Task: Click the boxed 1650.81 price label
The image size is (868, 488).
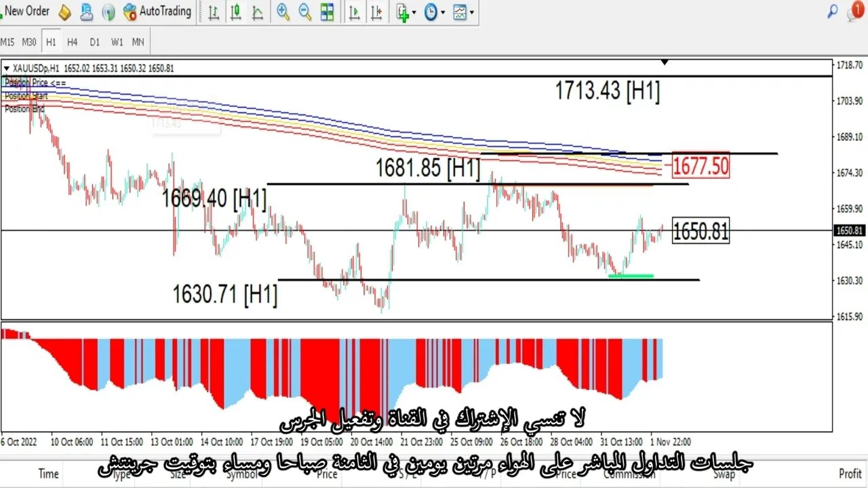Action: tap(701, 232)
